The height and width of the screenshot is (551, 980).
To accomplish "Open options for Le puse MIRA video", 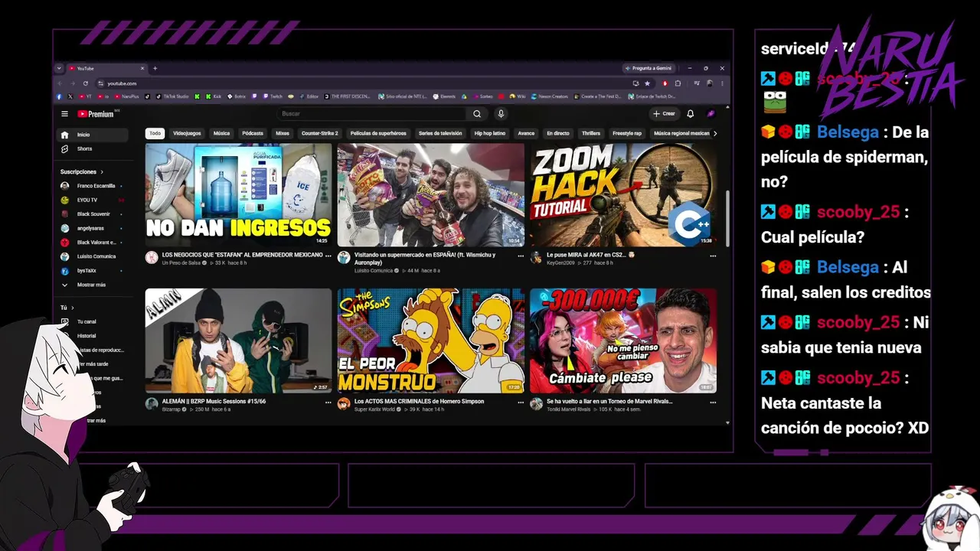I will tap(713, 256).
